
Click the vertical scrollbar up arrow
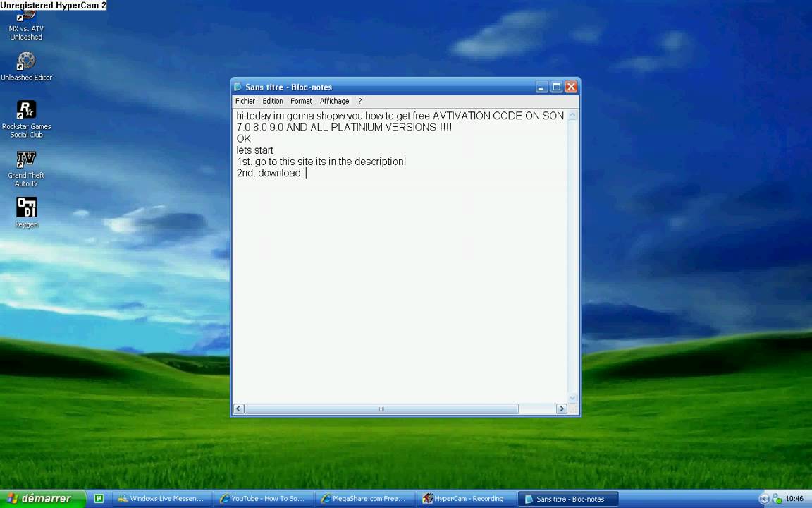pyautogui.click(x=572, y=115)
